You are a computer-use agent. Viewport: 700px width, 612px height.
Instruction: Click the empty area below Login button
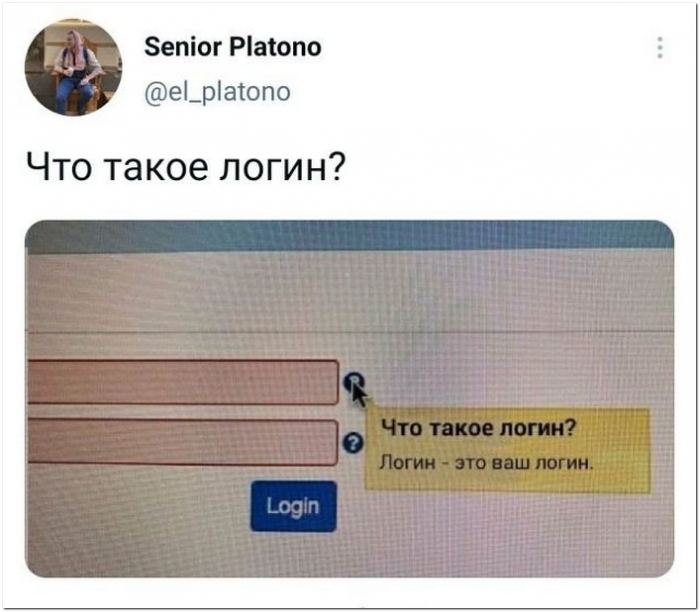tap(293, 554)
